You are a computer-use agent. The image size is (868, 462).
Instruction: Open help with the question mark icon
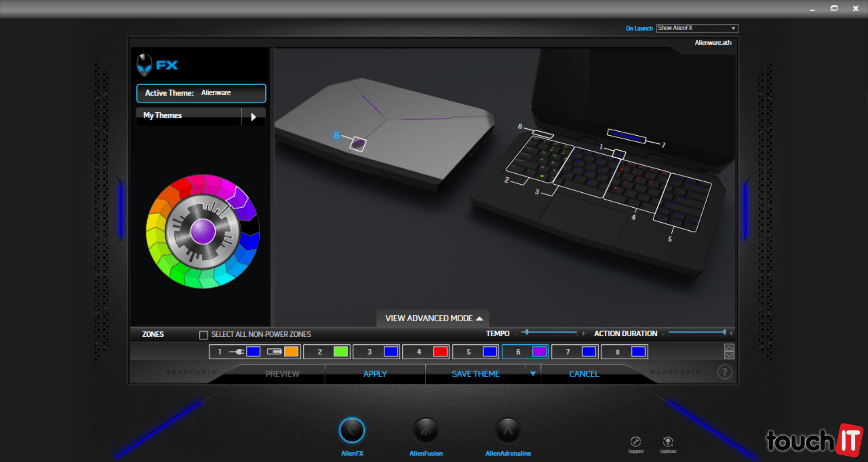click(725, 372)
